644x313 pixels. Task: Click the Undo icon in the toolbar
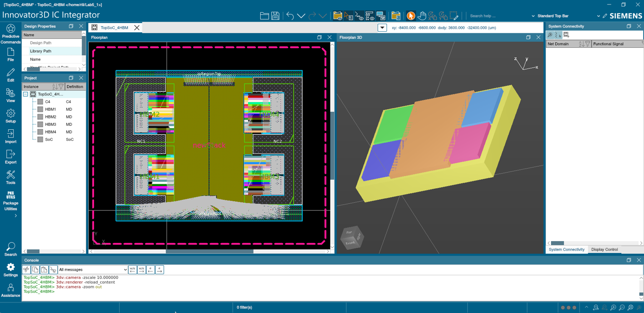tap(289, 16)
